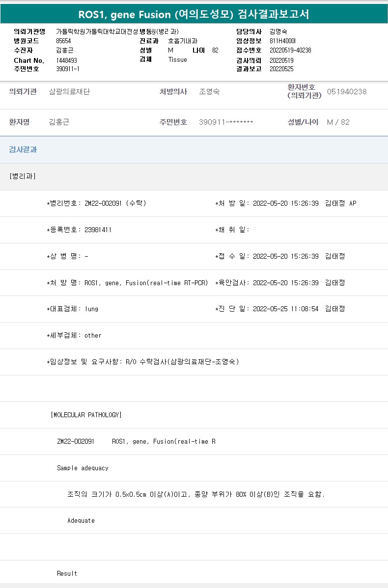Select 환자번호 value 051940238
Image resolution: width=388 pixels, height=588 pixels.
click(x=346, y=92)
